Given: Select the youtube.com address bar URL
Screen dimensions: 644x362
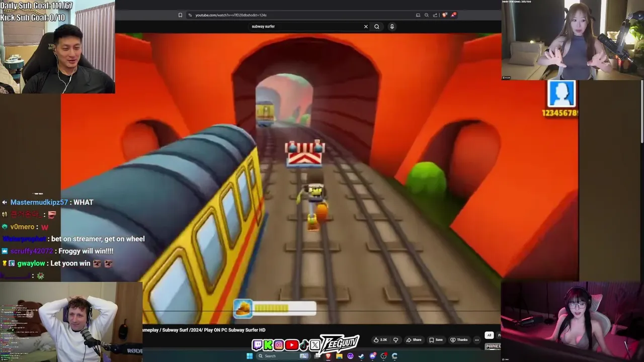Looking at the screenshot, I should click(231, 15).
